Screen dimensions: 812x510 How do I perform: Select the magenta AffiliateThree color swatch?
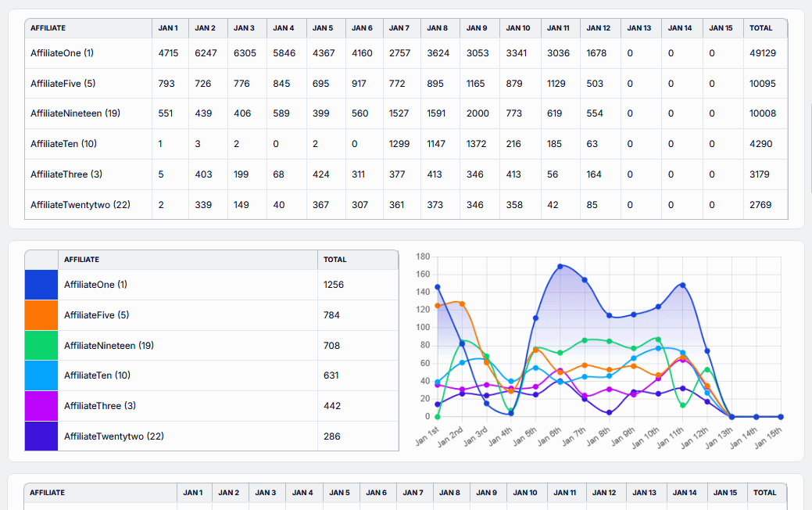pyautogui.click(x=41, y=406)
